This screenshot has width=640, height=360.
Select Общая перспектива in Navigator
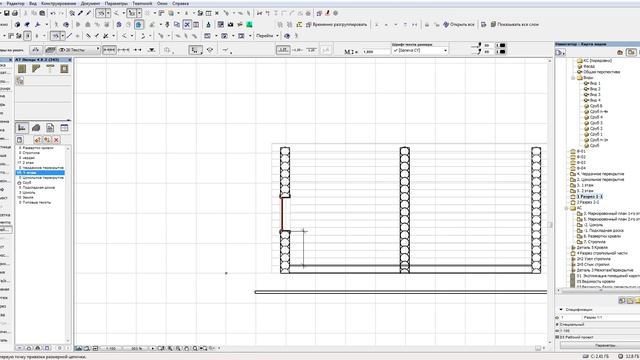598,72
